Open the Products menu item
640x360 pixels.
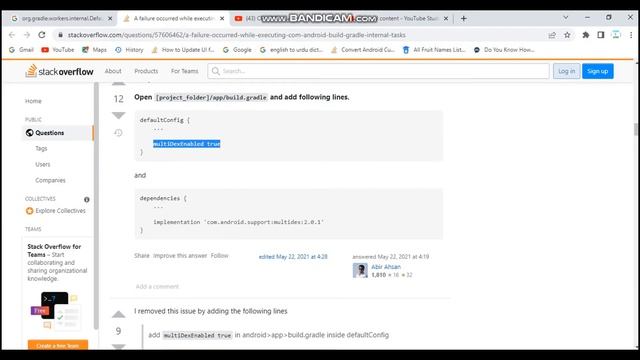(146, 71)
